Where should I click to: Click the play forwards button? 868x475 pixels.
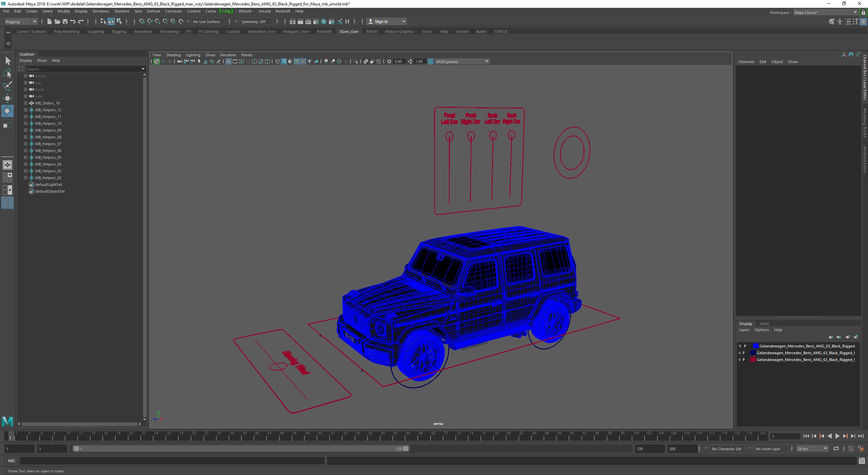click(837, 436)
